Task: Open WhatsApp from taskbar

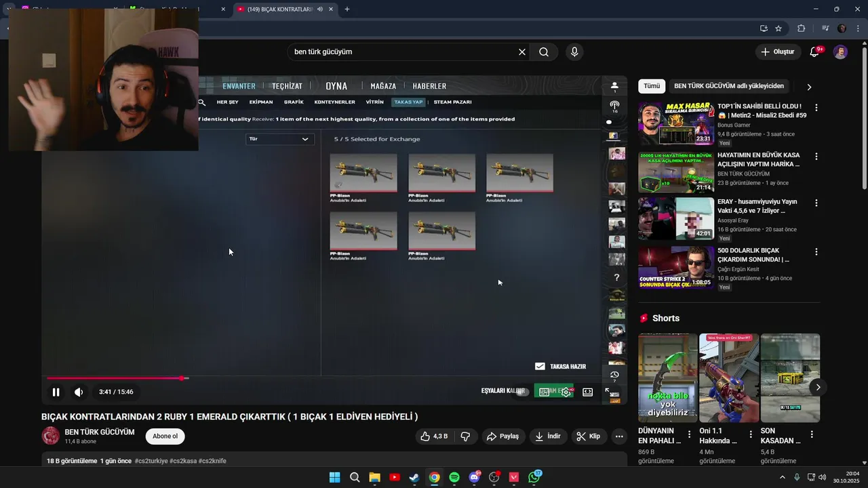Action: coord(534,477)
